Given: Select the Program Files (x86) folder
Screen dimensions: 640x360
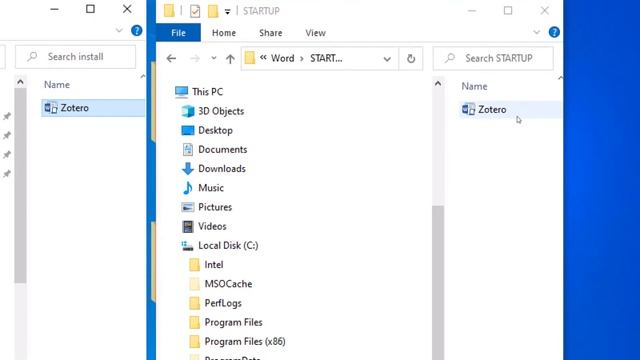Looking at the screenshot, I should tap(244, 341).
